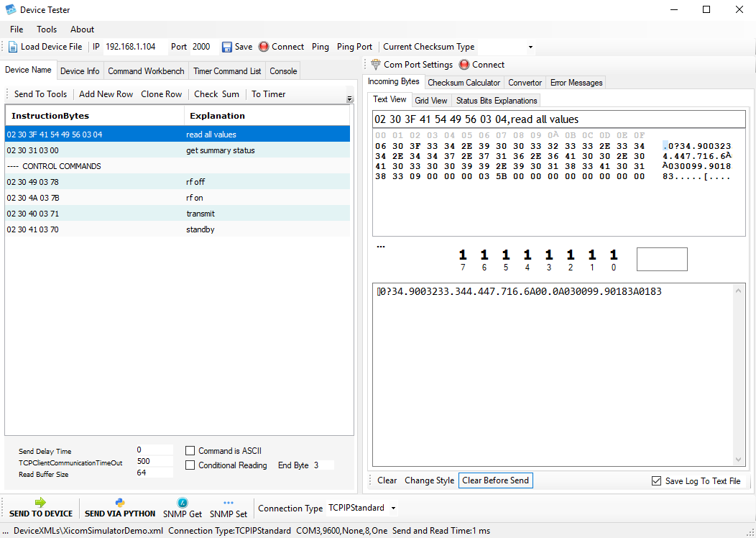The image size is (756, 538).
Task: Click the Explanation column header
Action: pyautogui.click(x=267, y=116)
